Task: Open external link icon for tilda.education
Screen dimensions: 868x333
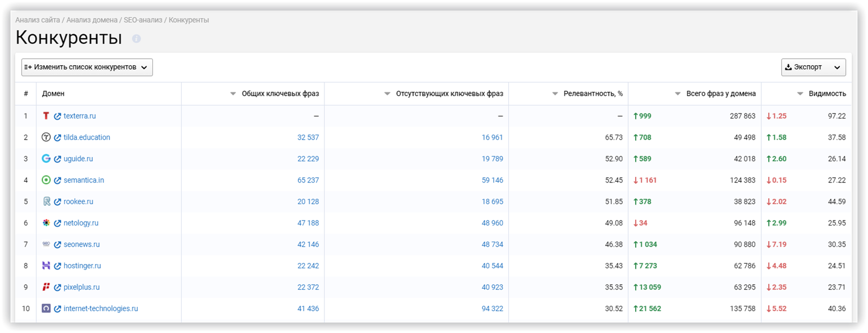Action: pyautogui.click(x=58, y=138)
